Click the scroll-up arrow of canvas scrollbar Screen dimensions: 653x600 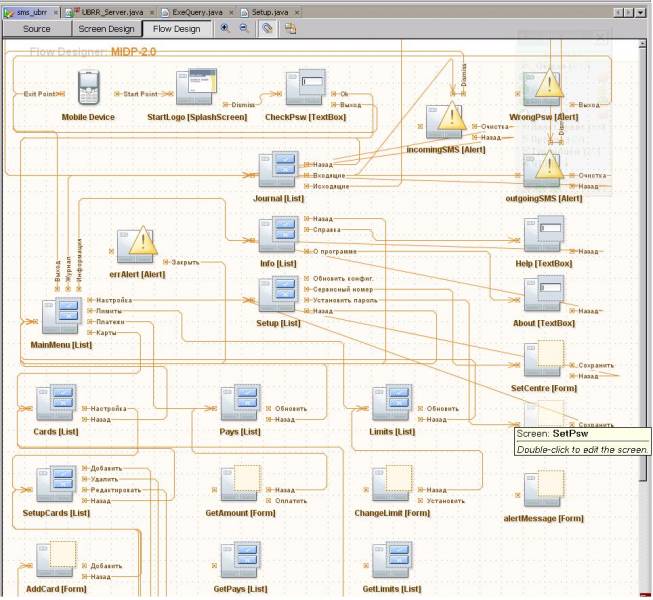[x=643, y=44]
